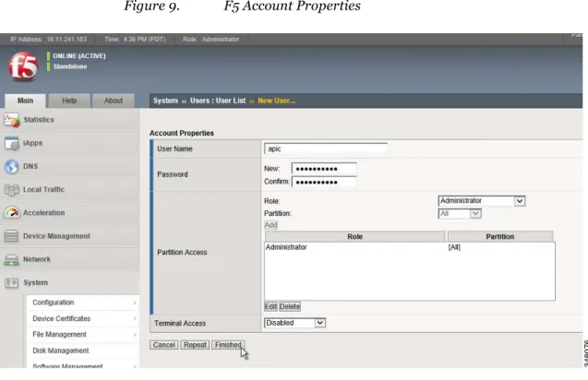Image resolution: width=588 pixels, height=380 pixels.
Task: Open the Terminal Access dropdown
Action: click(294, 323)
